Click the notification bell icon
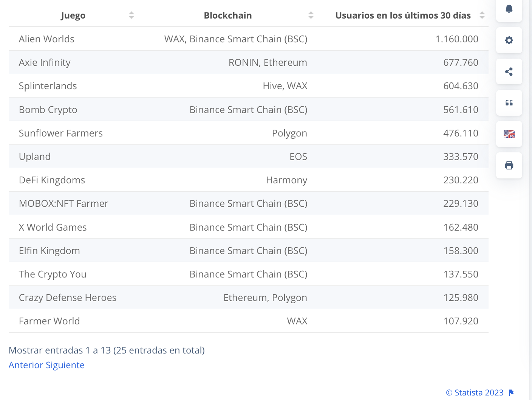 point(509,9)
